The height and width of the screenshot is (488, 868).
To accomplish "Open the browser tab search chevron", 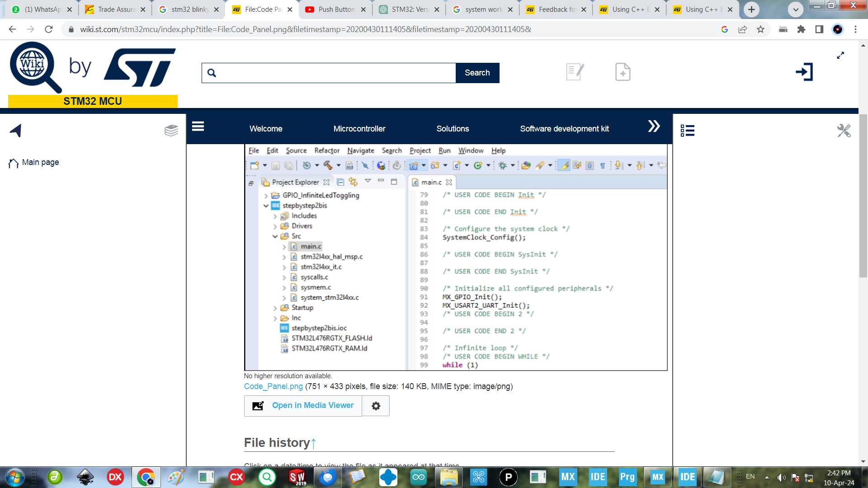I will click(795, 9).
